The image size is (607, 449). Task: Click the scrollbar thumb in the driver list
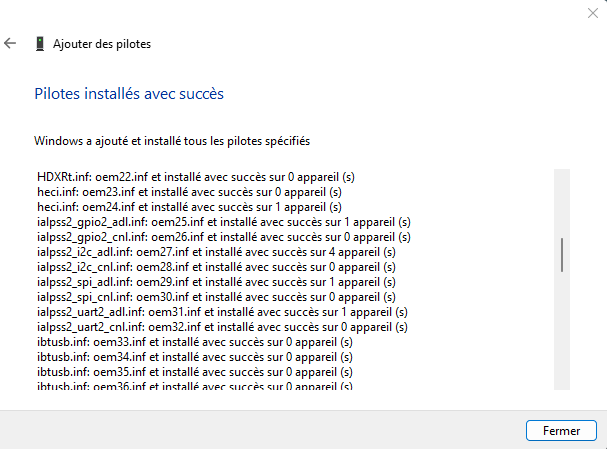[x=562, y=254]
